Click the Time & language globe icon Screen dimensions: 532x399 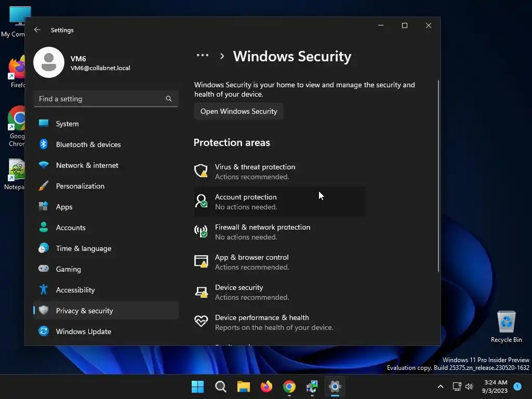pyautogui.click(x=44, y=248)
